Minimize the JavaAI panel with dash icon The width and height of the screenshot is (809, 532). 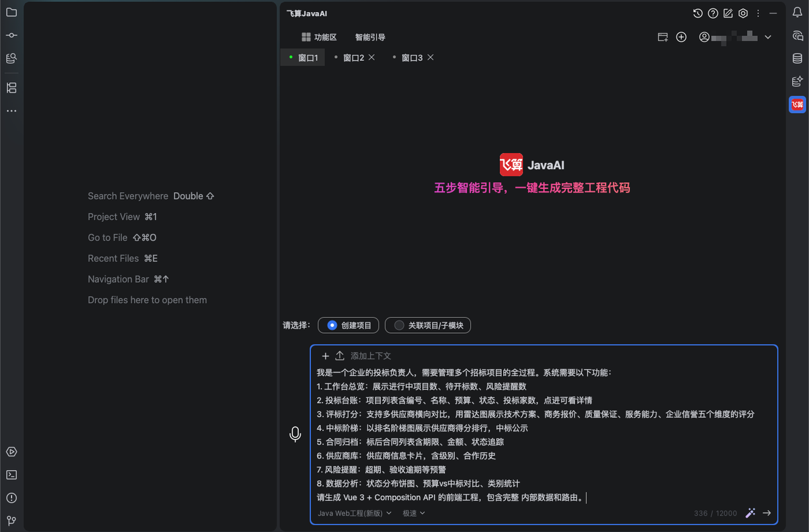(x=773, y=13)
